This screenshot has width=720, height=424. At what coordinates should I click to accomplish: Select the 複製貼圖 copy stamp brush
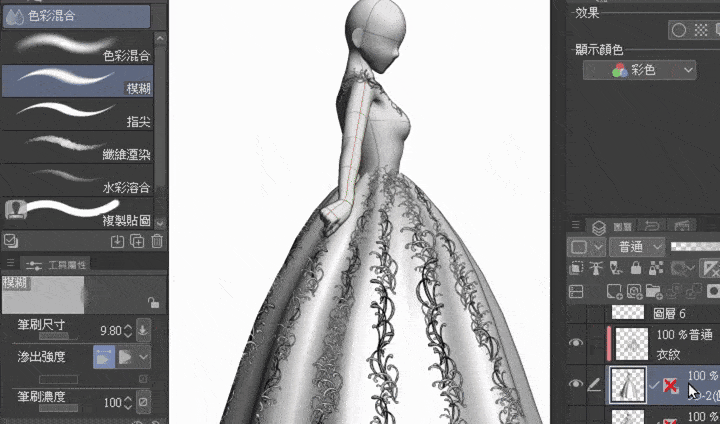pyautogui.click(x=78, y=213)
